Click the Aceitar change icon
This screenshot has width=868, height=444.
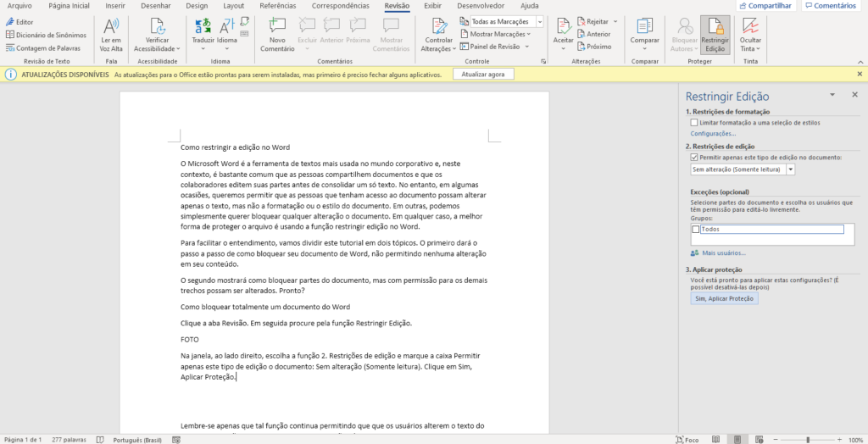pyautogui.click(x=564, y=28)
